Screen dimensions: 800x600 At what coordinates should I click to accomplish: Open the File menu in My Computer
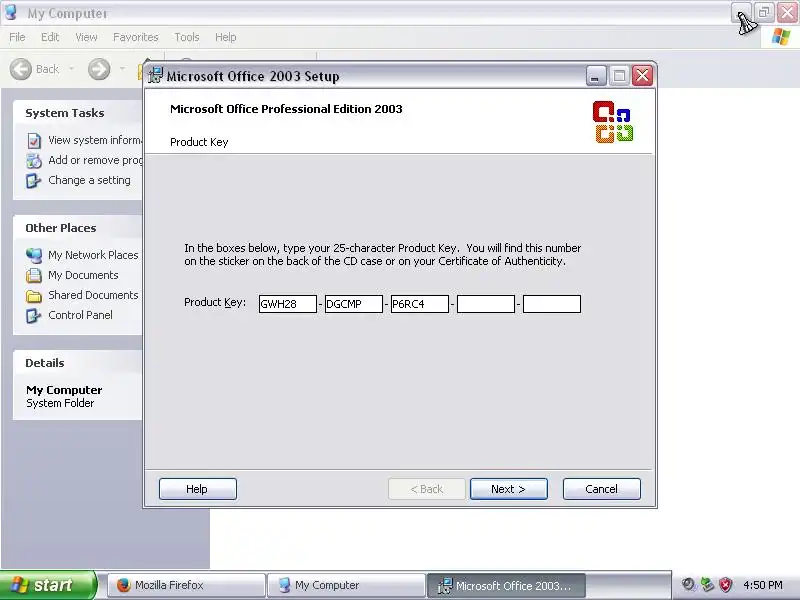(x=17, y=37)
